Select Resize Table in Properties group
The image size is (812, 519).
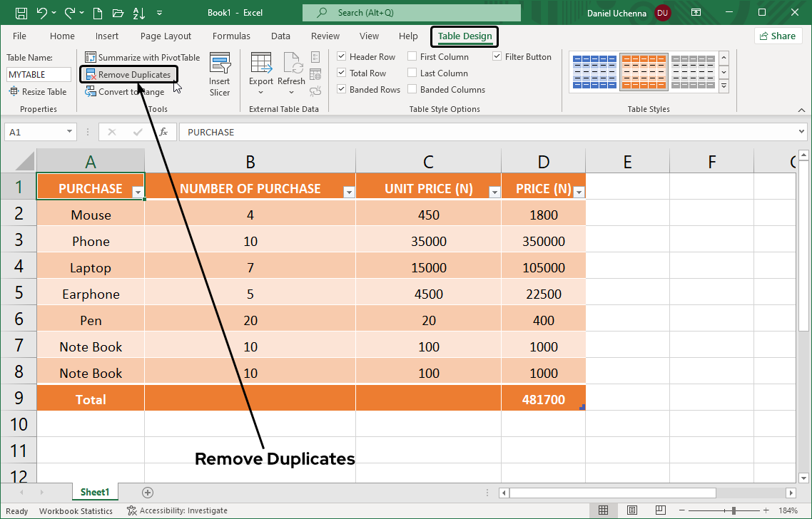39,91
